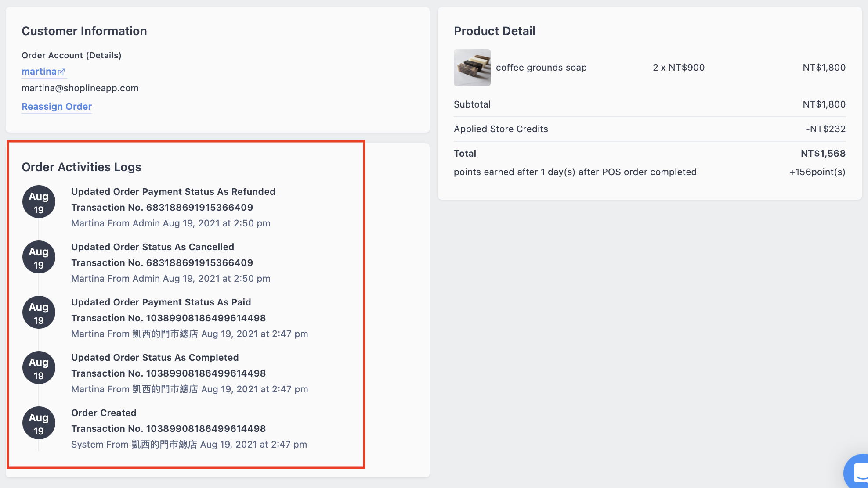Expand the Product Detail panel
The height and width of the screenshot is (488, 868).
tap(495, 31)
